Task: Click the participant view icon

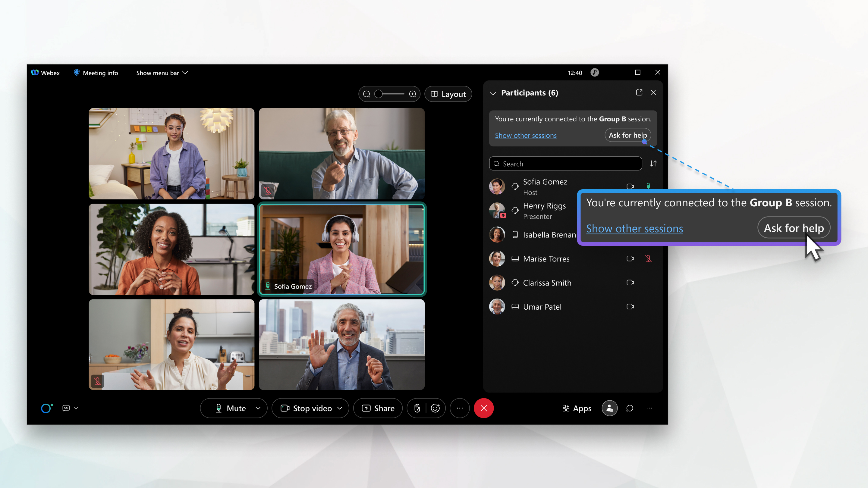Action: pyautogui.click(x=610, y=408)
